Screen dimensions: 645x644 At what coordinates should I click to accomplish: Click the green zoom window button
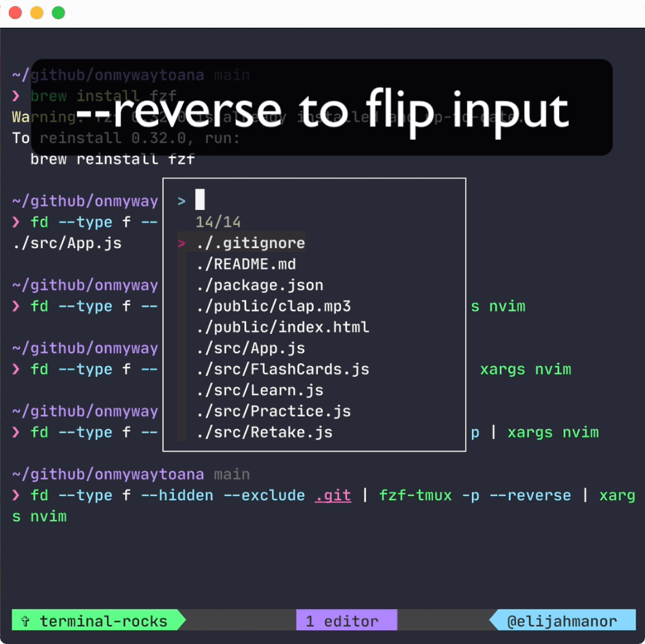(59, 12)
